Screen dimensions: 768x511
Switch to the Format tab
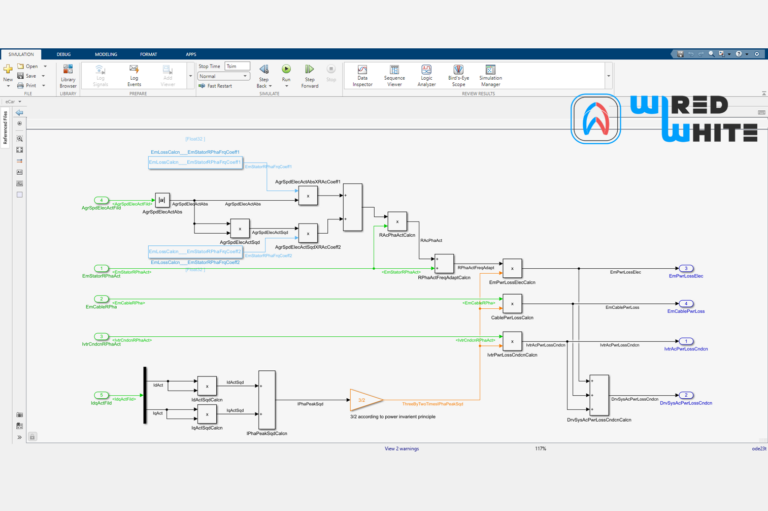pos(148,54)
